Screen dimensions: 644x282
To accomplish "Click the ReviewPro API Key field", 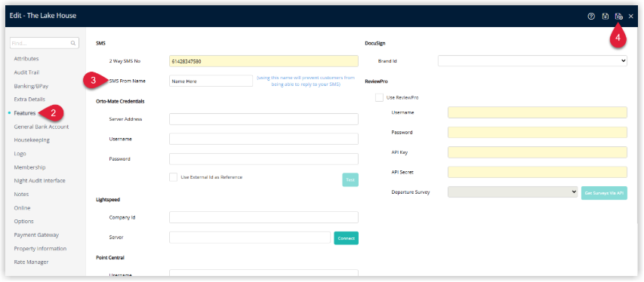I will (x=538, y=152).
